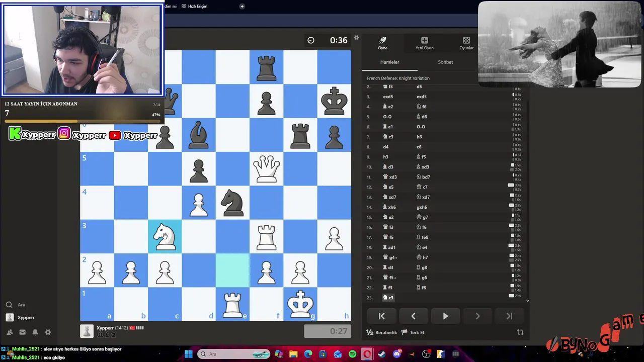Image resolution: width=644 pixels, height=362 pixels.
Task: Select the Hamleler tab
Action: (389, 62)
